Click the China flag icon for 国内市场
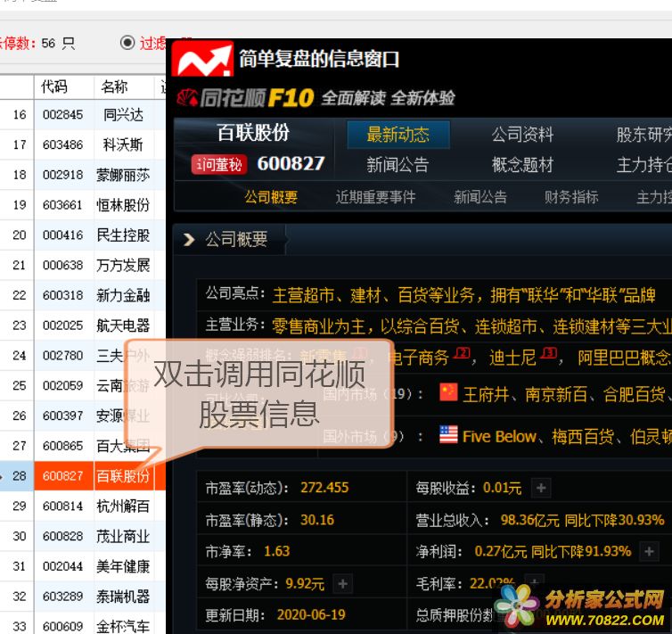This screenshot has width=672, height=634. 448,392
